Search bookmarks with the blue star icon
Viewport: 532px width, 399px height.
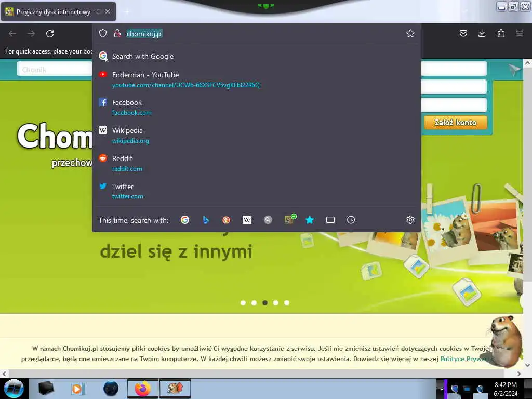(310, 220)
